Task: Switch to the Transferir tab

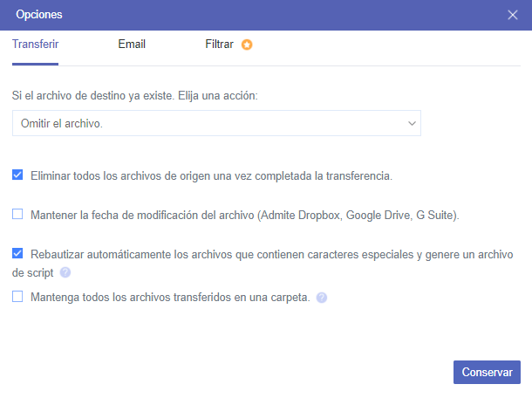Action: pos(35,44)
